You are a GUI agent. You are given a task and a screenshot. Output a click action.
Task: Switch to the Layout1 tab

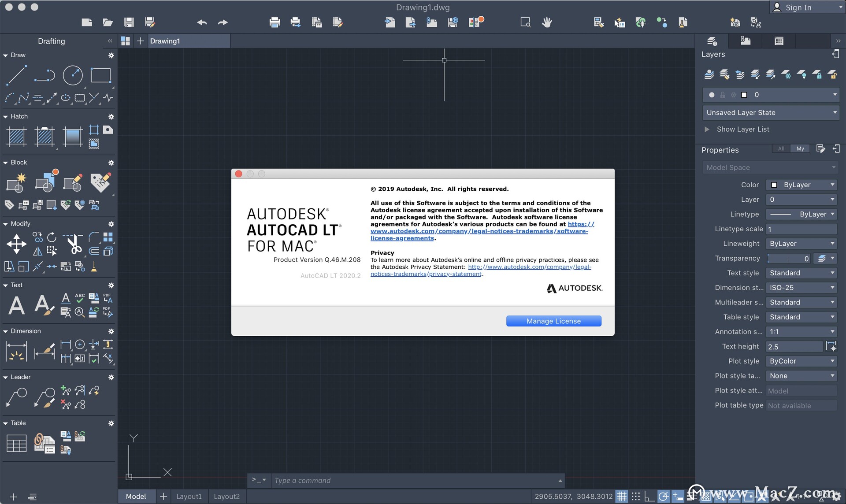[x=189, y=497]
